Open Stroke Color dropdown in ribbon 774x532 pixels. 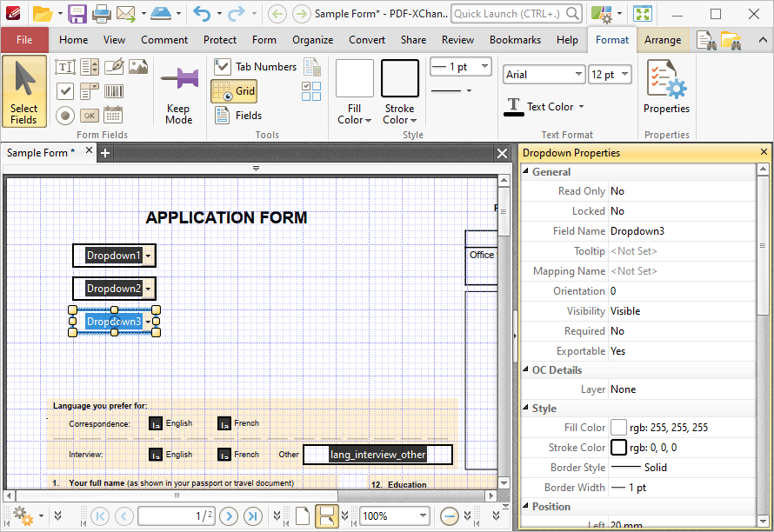400,115
